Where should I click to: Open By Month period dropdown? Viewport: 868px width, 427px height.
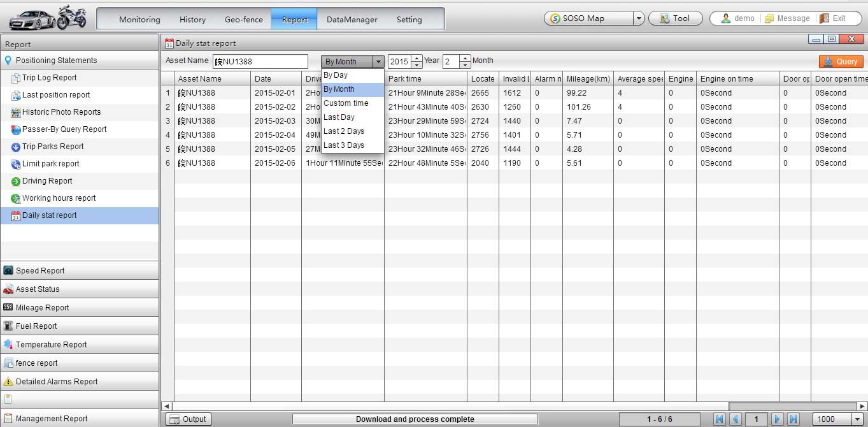[x=353, y=61]
